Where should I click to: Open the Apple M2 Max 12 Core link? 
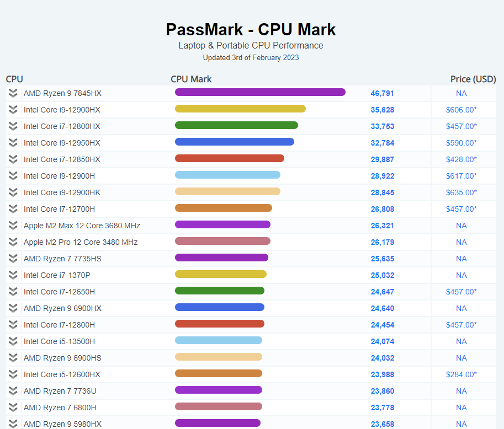[x=82, y=226]
